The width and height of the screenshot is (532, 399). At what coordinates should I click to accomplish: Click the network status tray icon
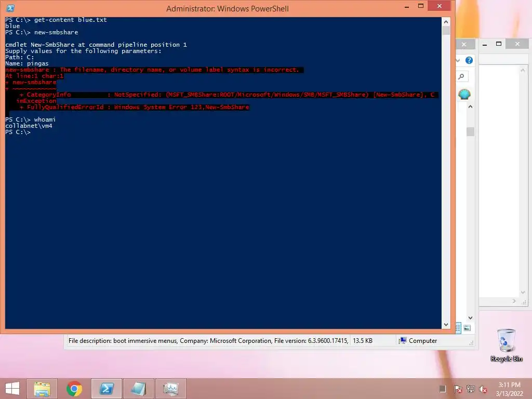(x=471, y=389)
